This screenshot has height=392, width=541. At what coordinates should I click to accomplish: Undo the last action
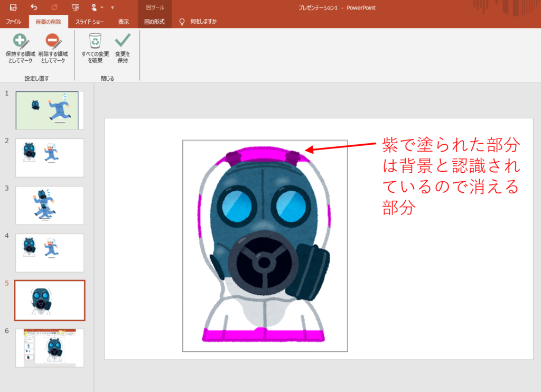pyautogui.click(x=33, y=7)
